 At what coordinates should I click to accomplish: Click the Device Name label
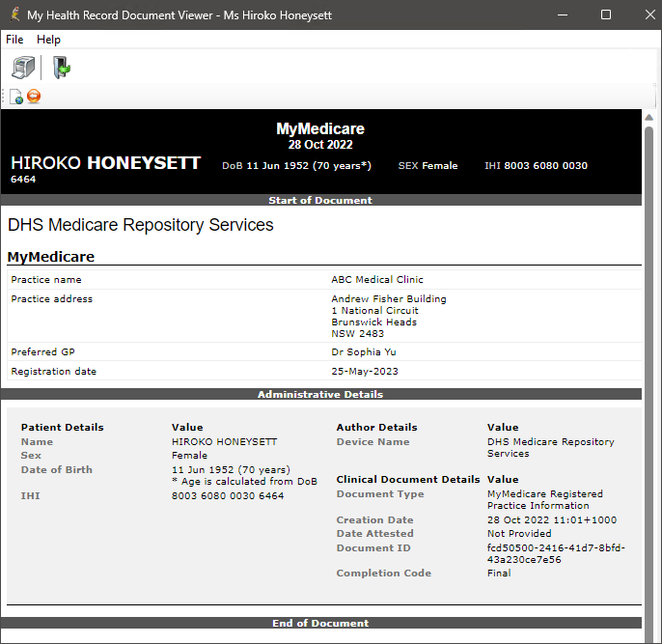[372, 441]
